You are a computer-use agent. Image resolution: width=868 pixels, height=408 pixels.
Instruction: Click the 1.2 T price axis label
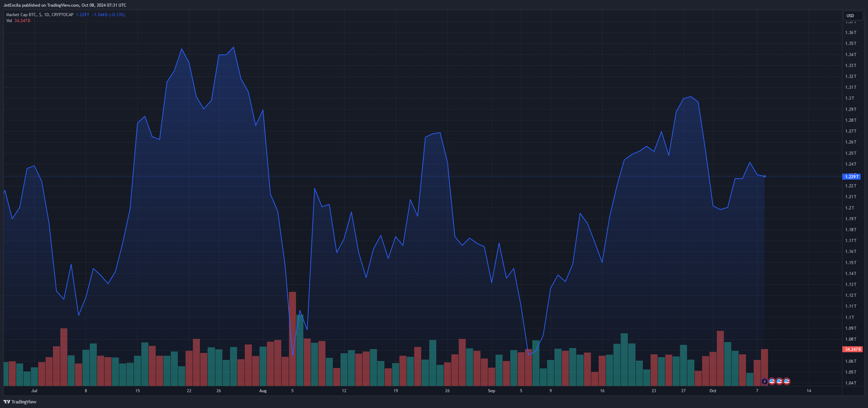pos(849,208)
